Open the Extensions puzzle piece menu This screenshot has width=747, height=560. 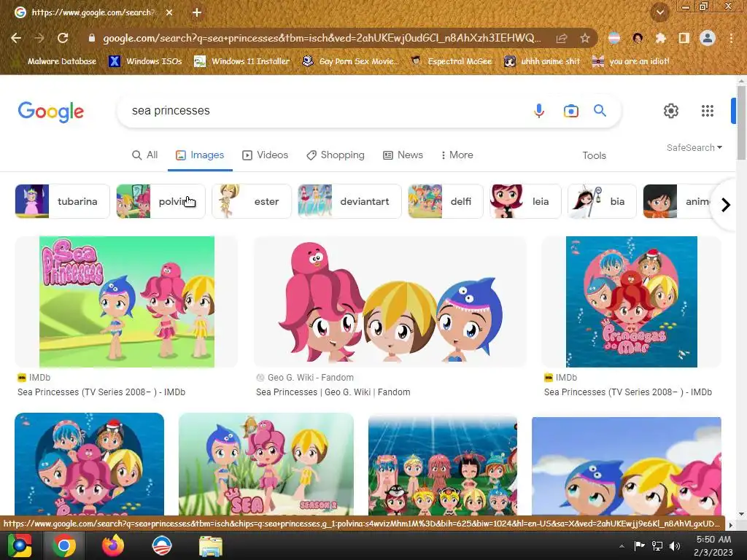(x=660, y=38)
